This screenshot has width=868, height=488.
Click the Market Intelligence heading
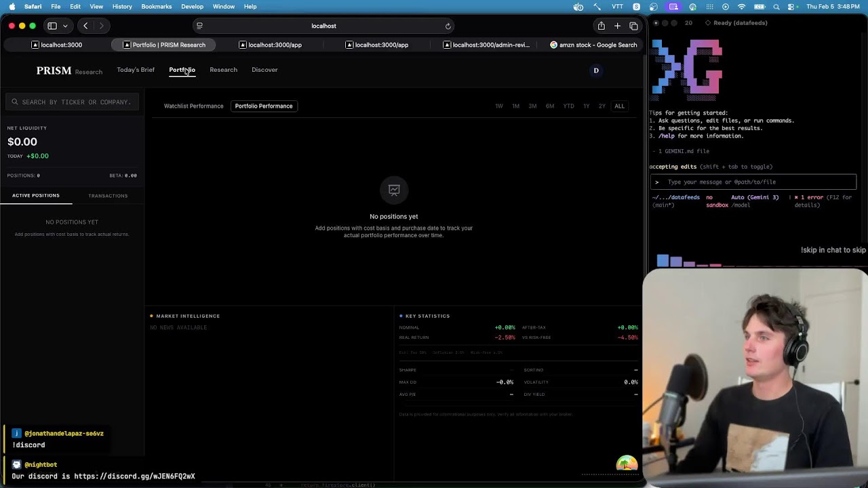point(188,316)
